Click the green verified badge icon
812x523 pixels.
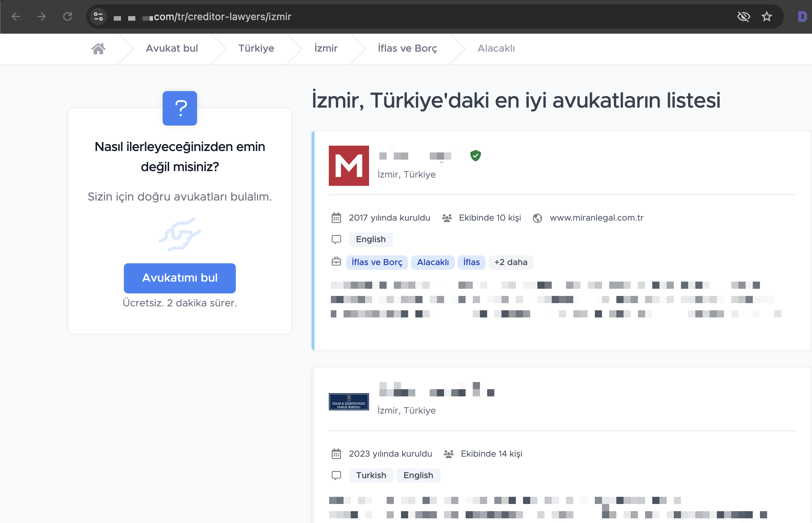475,156
